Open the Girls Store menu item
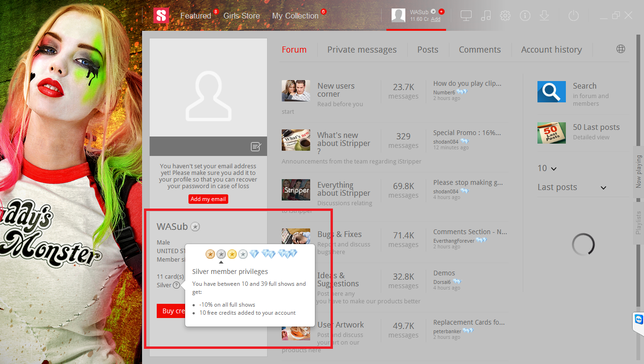Image resolution: width=644 pixels, height=364 pixels. pyautogui.click(x=241, y=16)
